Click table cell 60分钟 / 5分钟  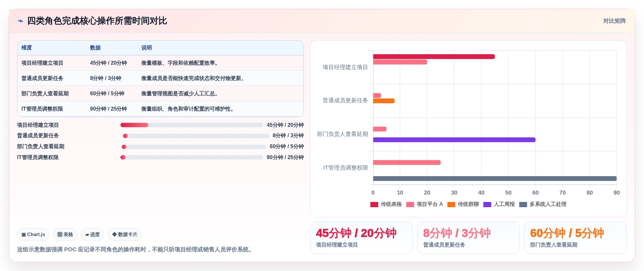[x=107, y=94]
